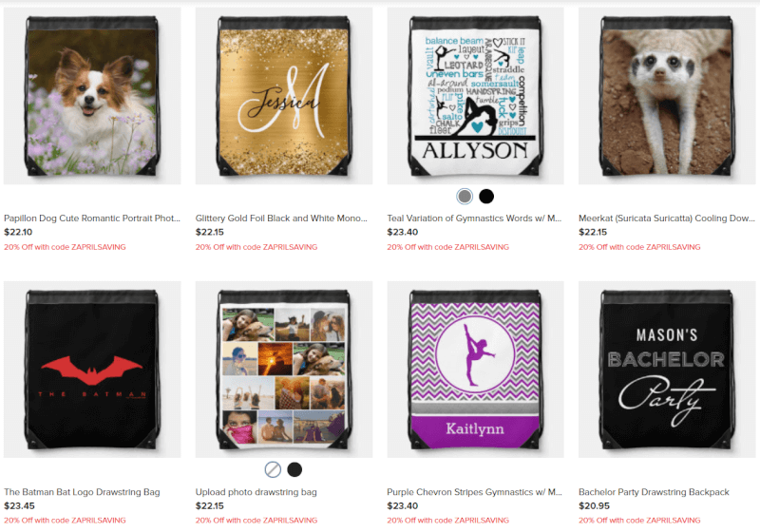Select the black swatch under the Allyson gymnastics bag
This screenshot has width=760, height=532.
click(486, 197)
